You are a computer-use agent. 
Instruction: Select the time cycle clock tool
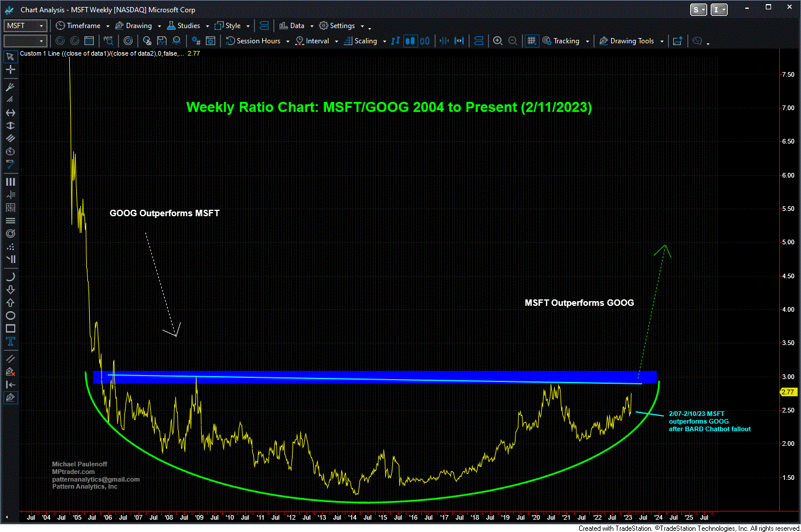click(10, 151)
